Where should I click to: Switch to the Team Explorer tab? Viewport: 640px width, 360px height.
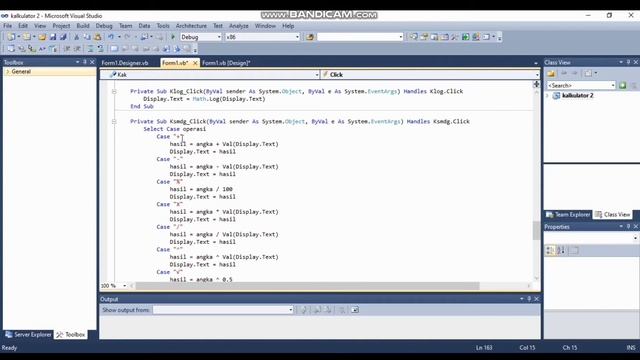(568, 214)
